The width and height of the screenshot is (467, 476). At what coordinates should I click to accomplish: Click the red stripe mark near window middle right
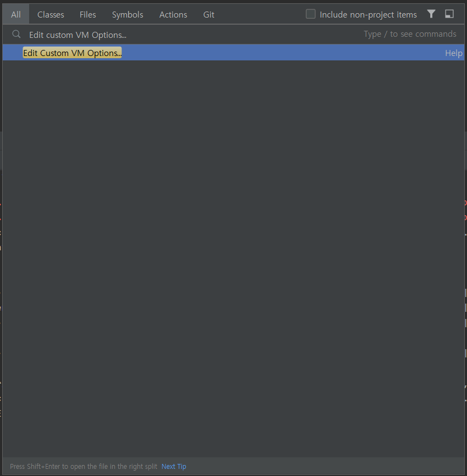coord(465,217)
